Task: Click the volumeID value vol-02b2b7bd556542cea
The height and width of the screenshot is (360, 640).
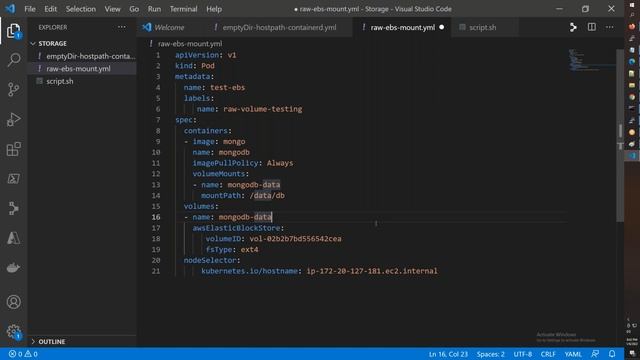Action: coord(295,239)
